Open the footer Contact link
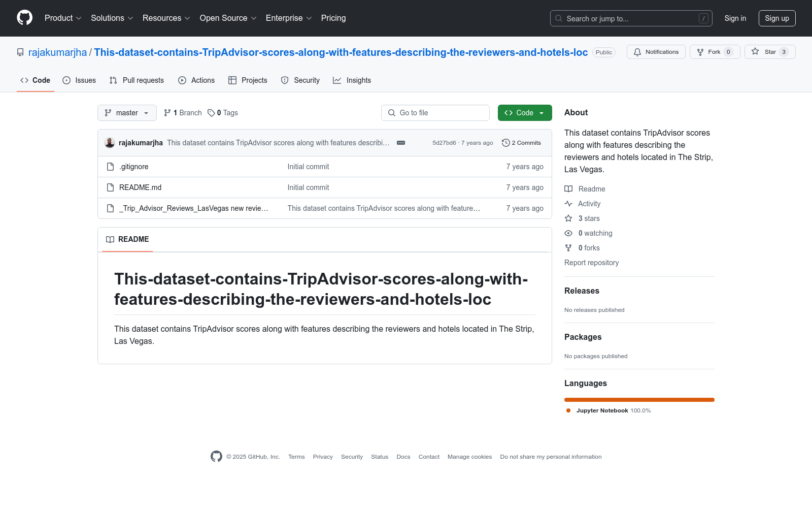Viewport: 812px width, 508px height. (429, 457)
